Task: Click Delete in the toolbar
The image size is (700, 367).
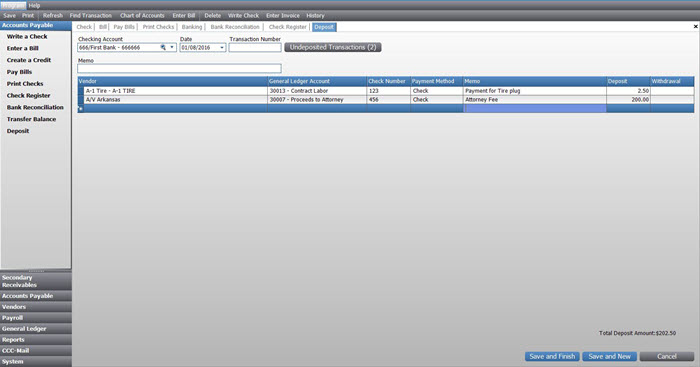Action: coord(212,15)
